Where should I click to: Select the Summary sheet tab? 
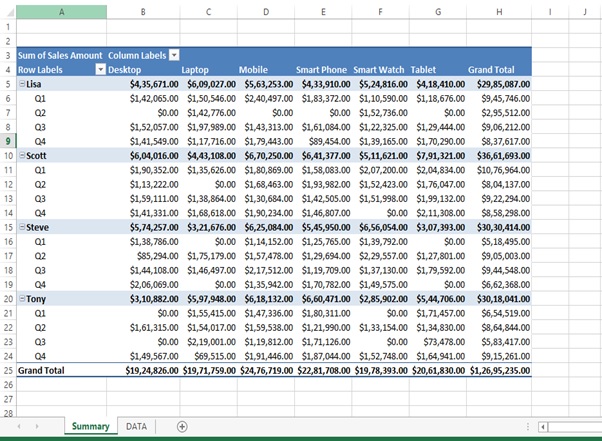(x=90, y=427)
